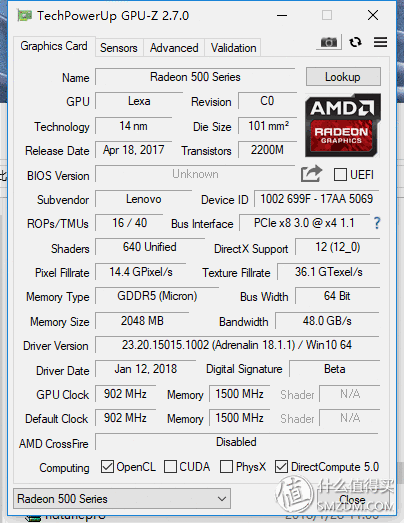404x523 pixels.
Task: Switch to the Sensors tab
Action: coord(119,48)
